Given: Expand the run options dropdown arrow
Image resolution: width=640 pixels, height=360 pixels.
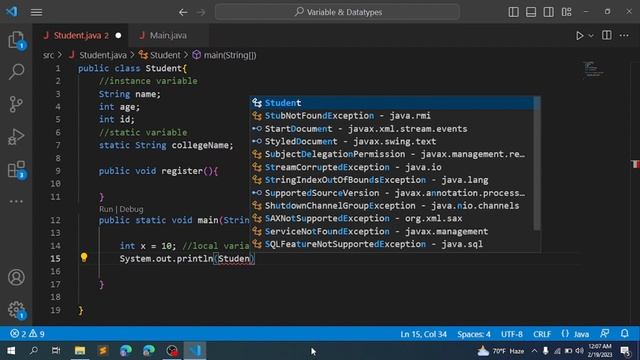Looking at the screenshot, I should pos(591,36).
